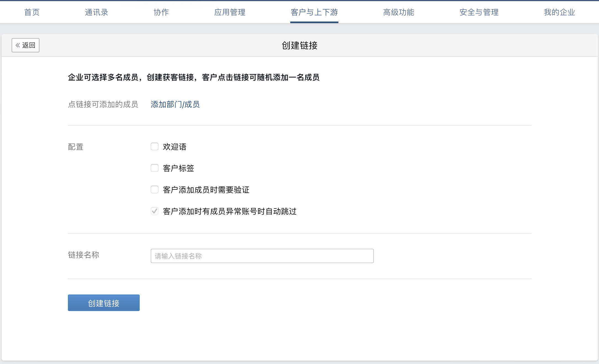The width and height of the screenshot is (599, 364).
Task: Click the 点链接可添加的成员 label
Action: pyautogui.click(x=103, y=105)
